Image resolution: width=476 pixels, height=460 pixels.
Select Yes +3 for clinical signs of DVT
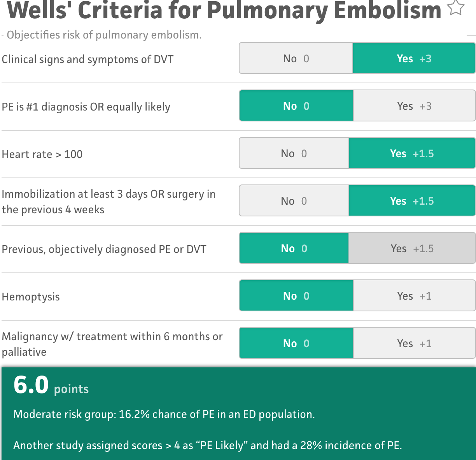click(x=414, y=58)
